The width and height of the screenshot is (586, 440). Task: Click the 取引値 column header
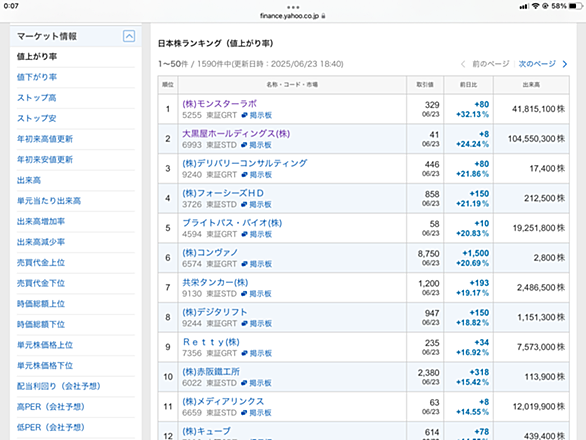pyautogui.click(x=425, y=85)
